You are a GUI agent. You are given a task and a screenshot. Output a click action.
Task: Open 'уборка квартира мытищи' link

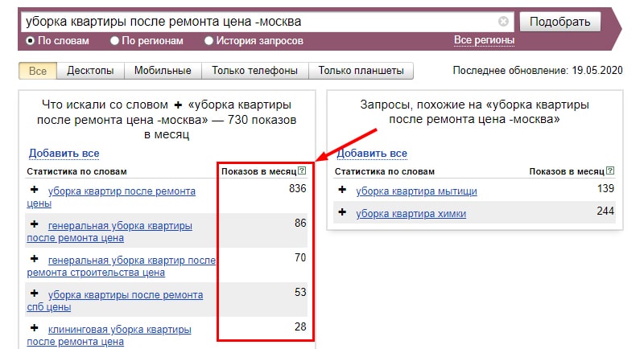(416, 191)
